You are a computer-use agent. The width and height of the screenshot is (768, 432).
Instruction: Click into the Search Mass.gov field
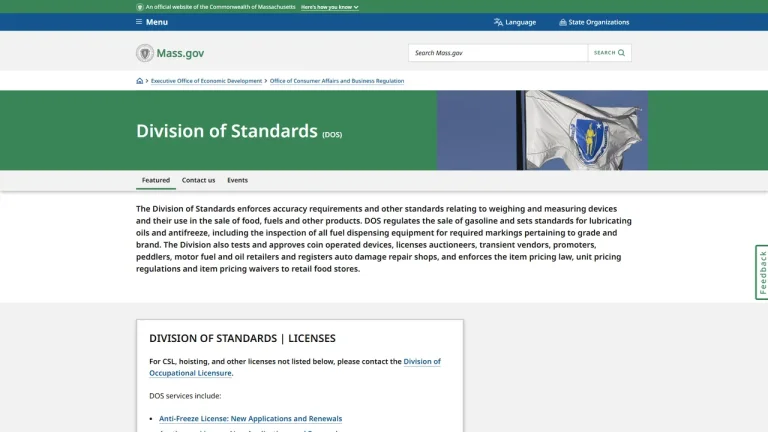(498, 53)
